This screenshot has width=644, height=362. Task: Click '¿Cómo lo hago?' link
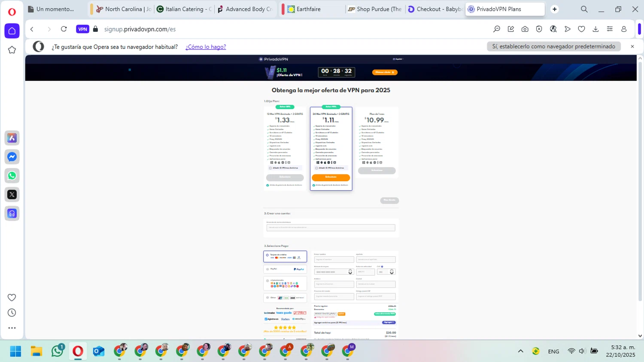[x=206, y=47]
